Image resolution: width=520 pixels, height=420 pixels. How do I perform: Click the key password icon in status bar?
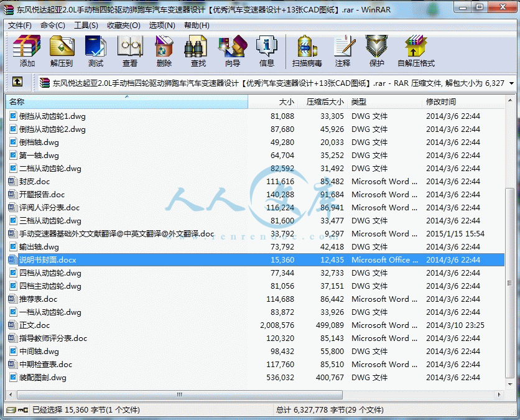pos(22,410)
